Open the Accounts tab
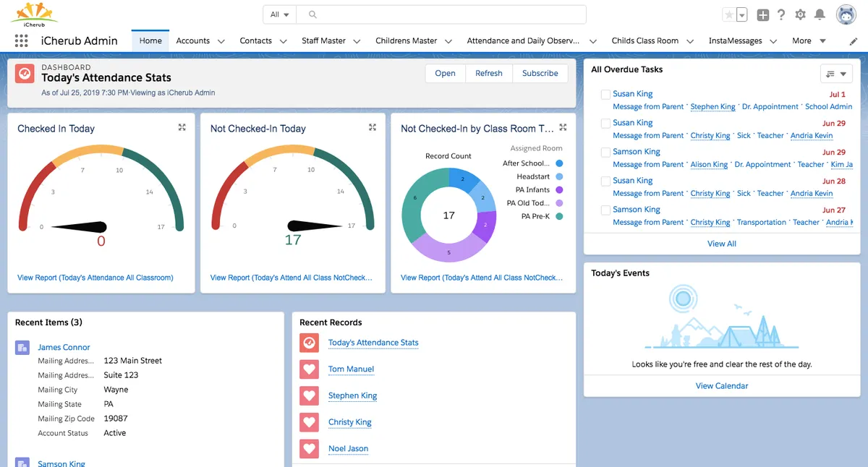The image size is (868, 467). 193,41
